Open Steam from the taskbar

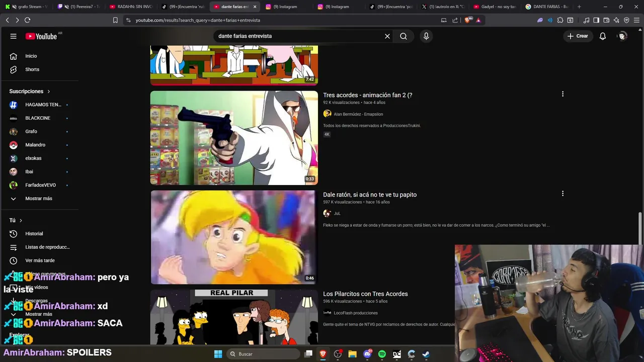426,354
